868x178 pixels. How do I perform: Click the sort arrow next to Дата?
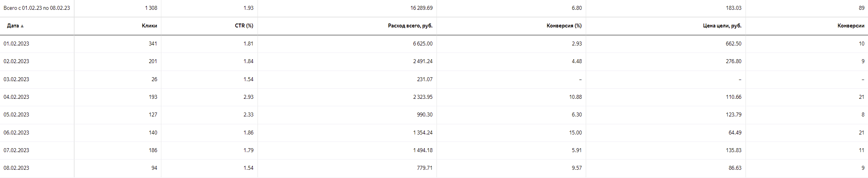22,26
